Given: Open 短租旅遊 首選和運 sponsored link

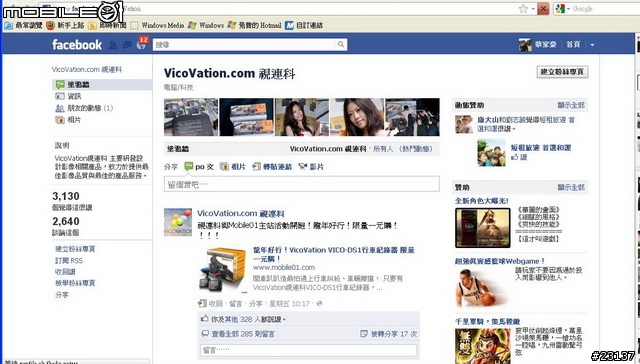Looking at the screenshot, I should tap(541, 148).
